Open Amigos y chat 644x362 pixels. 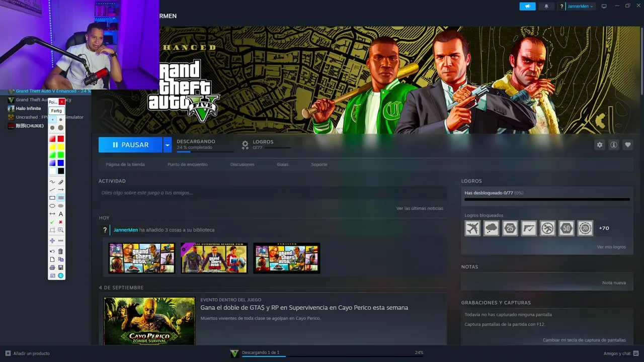[621, 353]
